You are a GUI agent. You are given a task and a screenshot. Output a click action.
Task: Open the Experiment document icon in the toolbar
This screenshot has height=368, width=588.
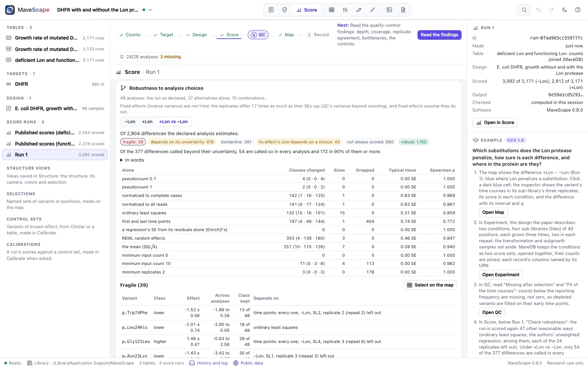271,10
